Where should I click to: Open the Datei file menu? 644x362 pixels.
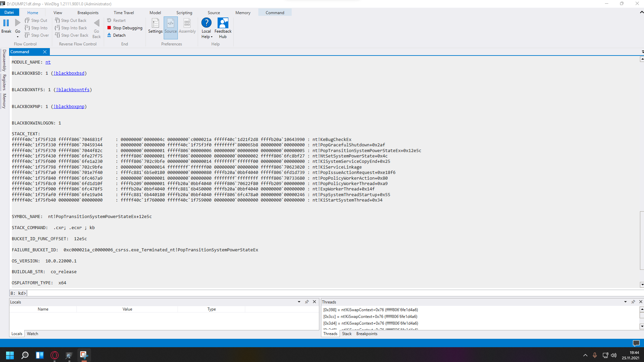point(9,12)
